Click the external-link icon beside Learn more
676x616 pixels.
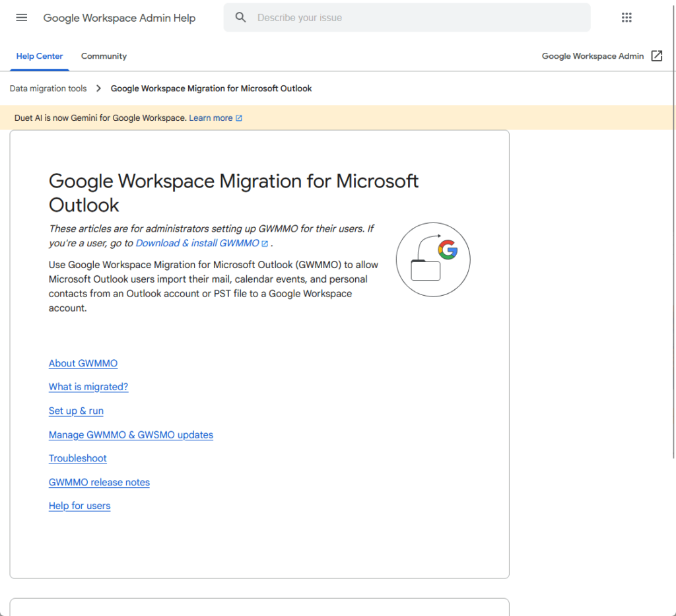point(239,118)
